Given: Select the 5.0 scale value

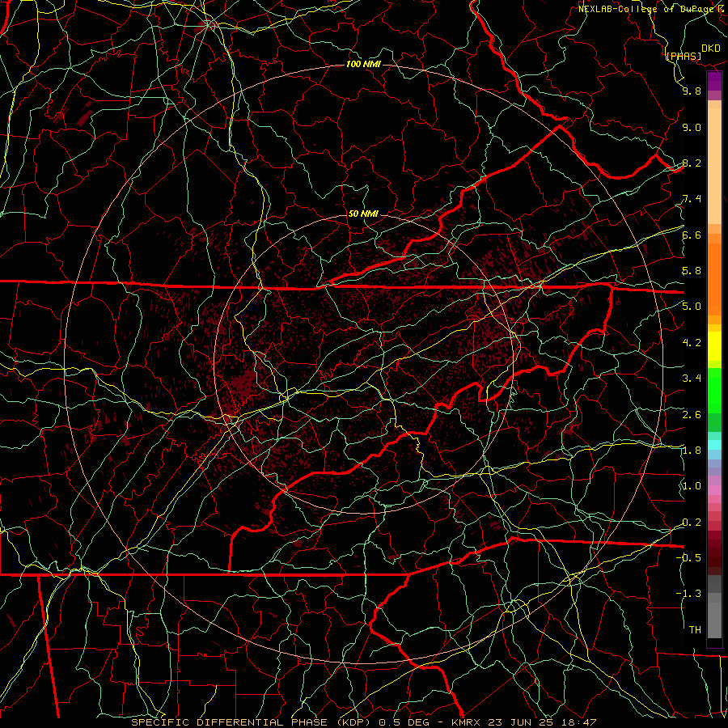Looking at the screenshot, I should 692,307.
